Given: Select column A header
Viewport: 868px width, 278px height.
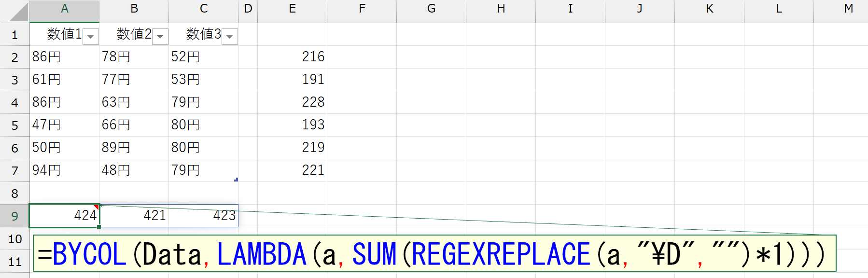Looking at the screenshot, I should coord(65,9).
